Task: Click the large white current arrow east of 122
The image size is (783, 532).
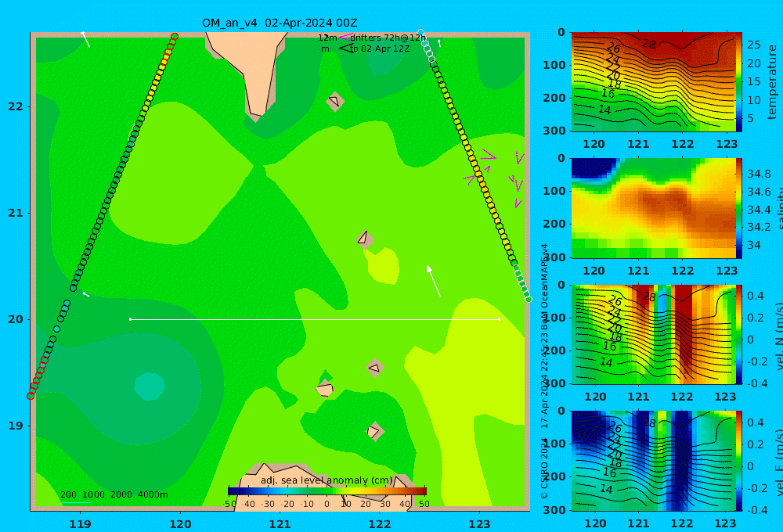Action: (434, 281)
